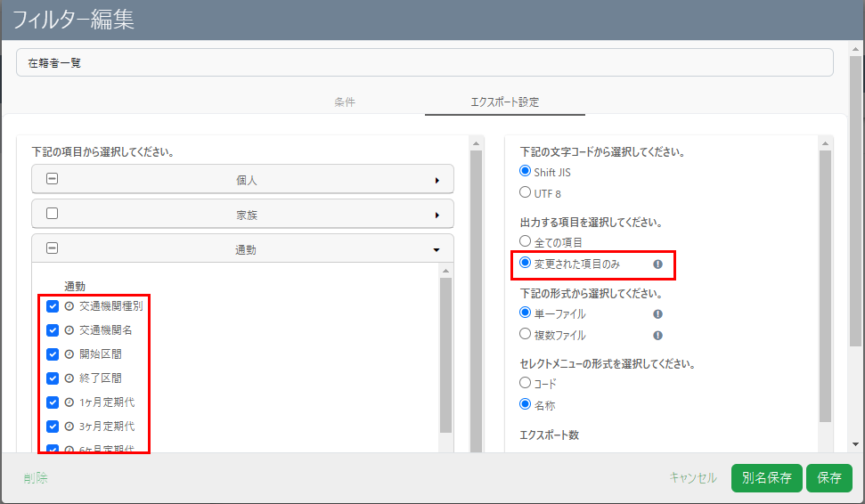Switch to the 条件 tab
The image size is (865, 504).
coord(345,102)
